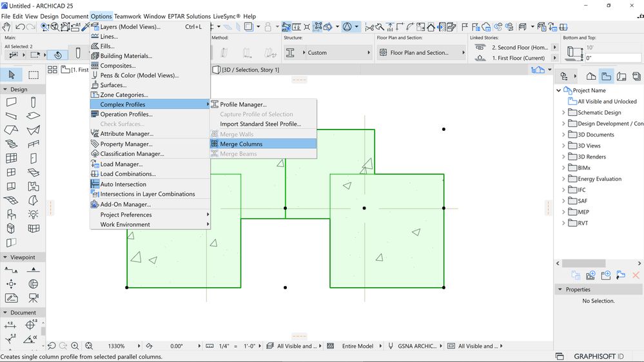Select the Window tool in the Design toolbox

click(11, 173)
